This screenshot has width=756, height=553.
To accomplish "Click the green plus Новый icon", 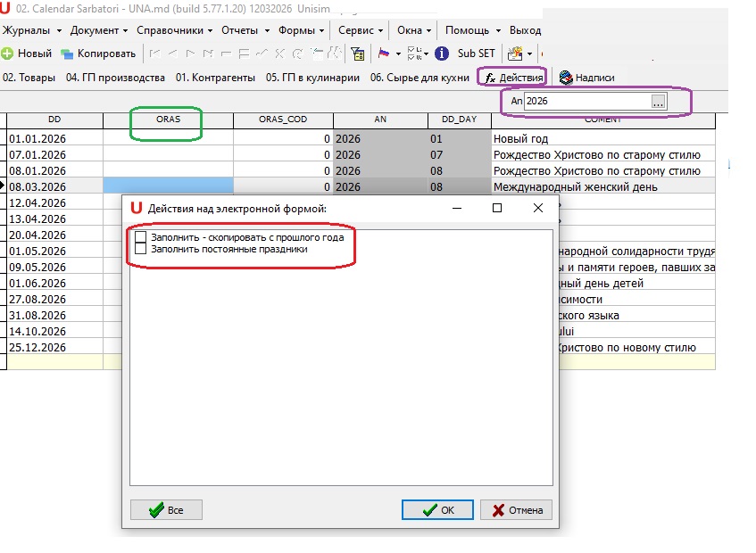I will click(7, 54).
